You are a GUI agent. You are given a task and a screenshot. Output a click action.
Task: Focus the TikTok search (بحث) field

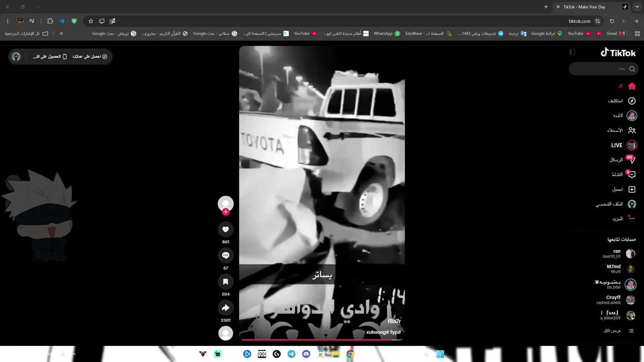coord(604,68)
